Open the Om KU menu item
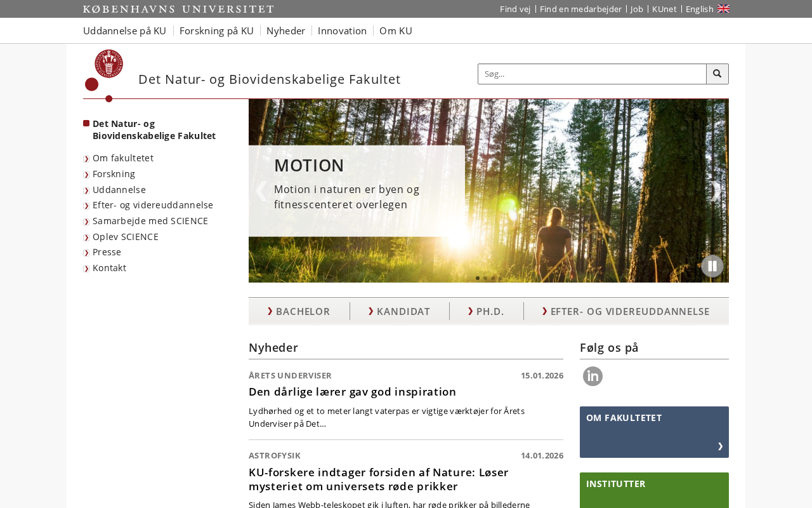 click(396, 30)
